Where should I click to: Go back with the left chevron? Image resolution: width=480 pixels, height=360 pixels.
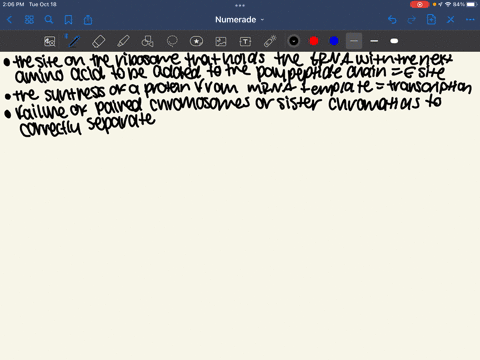click(x=9, y=20)
